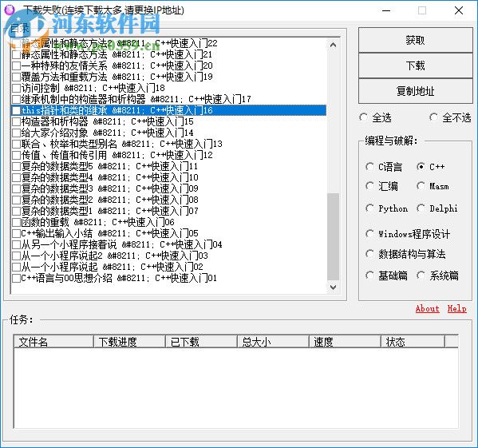Check 静态属性和静态方法 C++快速入门21
This screenshot has width=478, height=448.
click(16, 54)
